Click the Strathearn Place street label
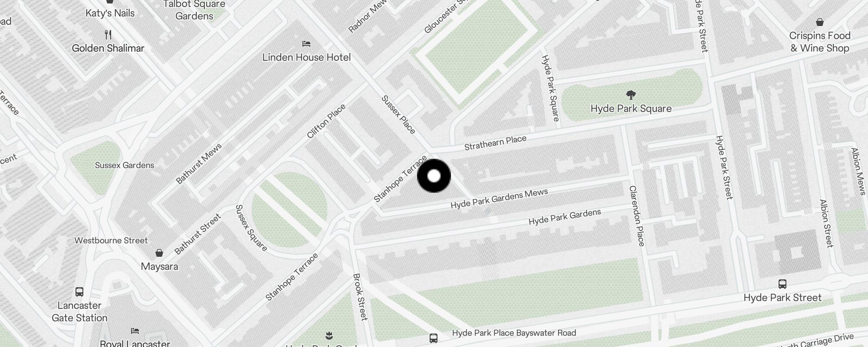Viewport: 868px width, 347px height. 495,143
